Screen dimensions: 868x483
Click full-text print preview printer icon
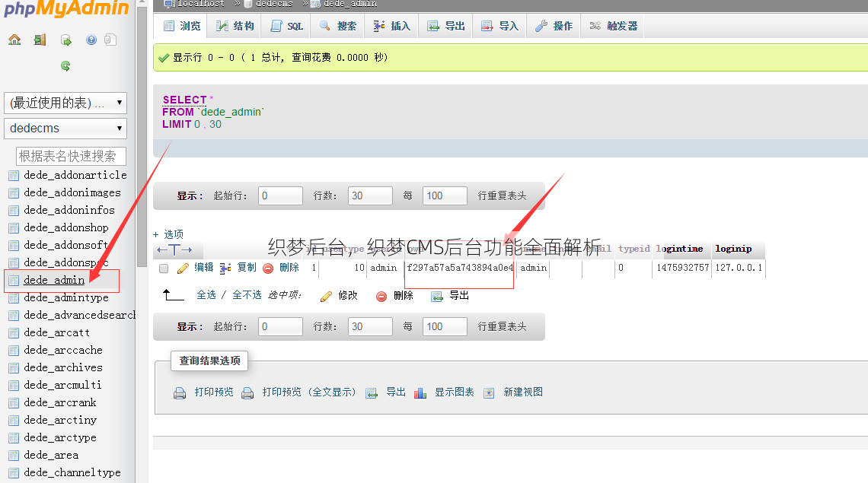coord(247,393)
